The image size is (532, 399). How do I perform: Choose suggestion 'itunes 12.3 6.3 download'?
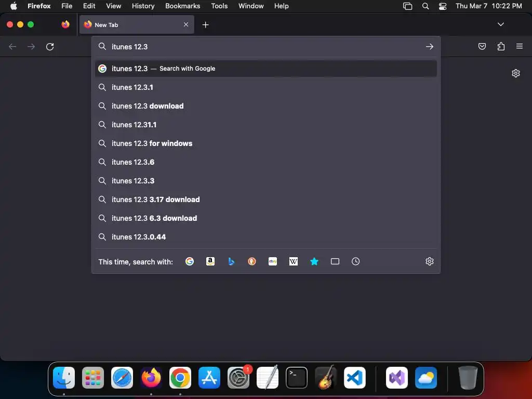coord(265,218)
